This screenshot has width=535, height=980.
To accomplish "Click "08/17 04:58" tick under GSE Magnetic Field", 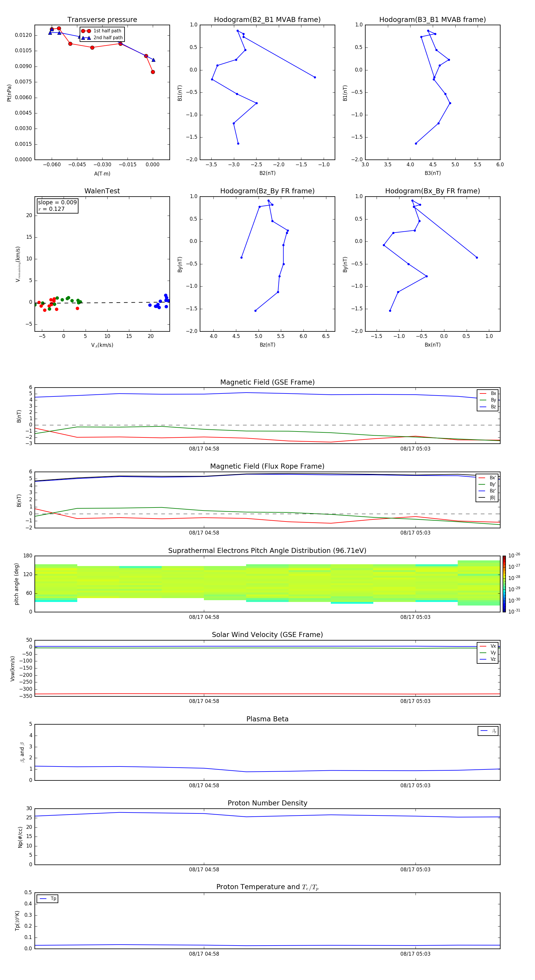I will (204, 449).
